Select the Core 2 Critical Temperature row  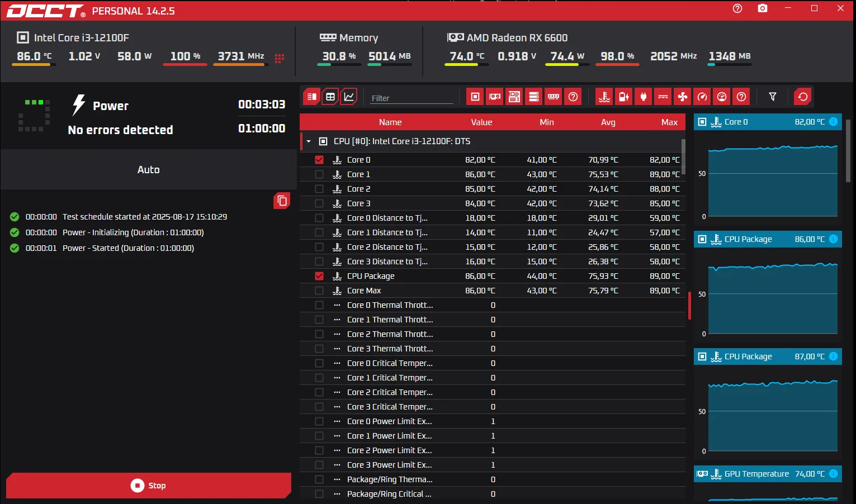click(493, 392)
